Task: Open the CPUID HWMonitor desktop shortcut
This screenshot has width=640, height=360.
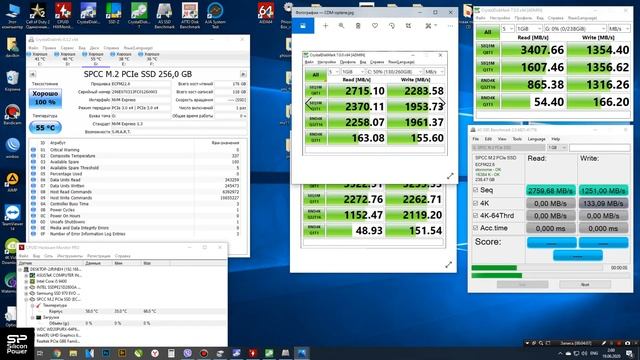Action: click(63, 16)
